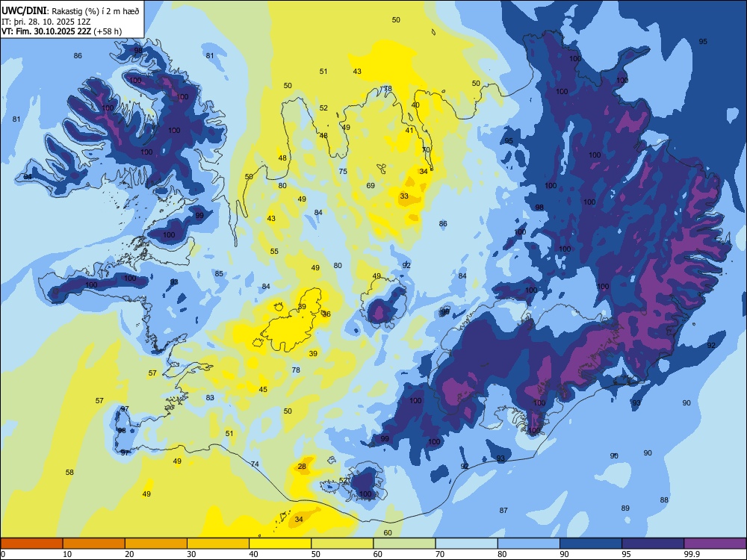Screen dimensions: 747x560
Task: Pick the pale green 60–70 legend swatch
Action: pyautogui.click(x=404, y=544)
